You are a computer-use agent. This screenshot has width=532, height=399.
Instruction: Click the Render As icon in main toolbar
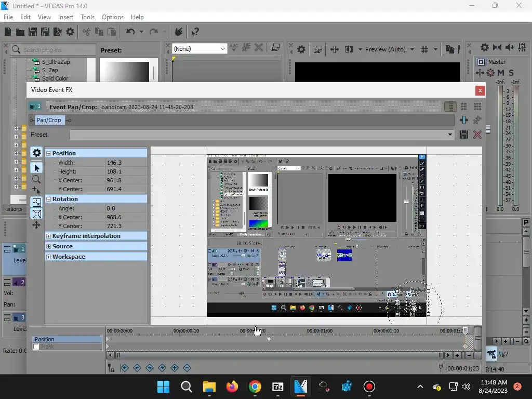point(57,32)
